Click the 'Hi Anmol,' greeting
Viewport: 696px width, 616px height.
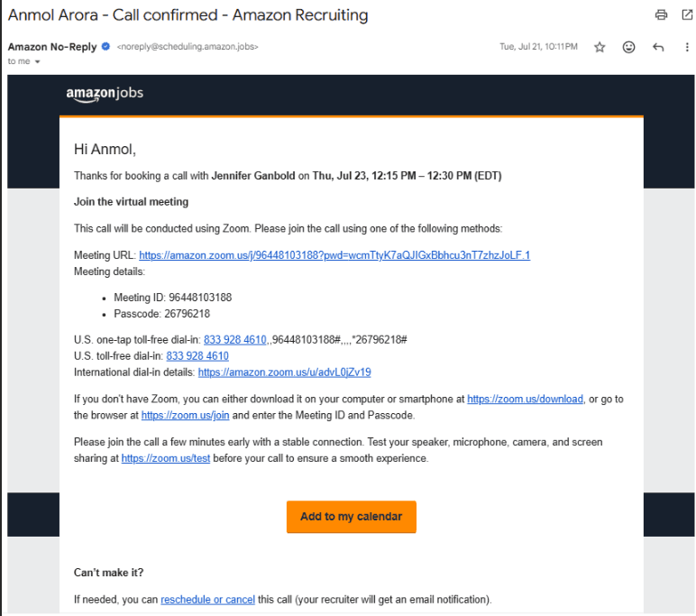(105, 149)
